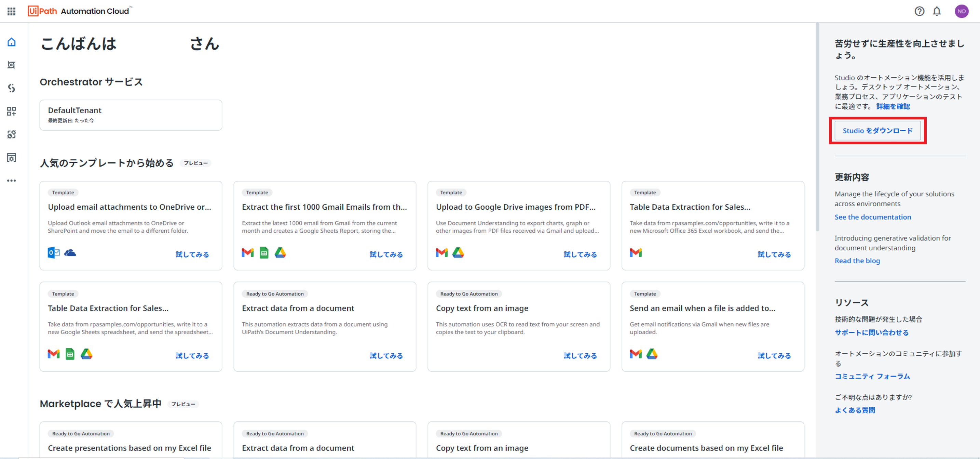Image resolution: width=980 pixels, height=459 pixels.
Task: Open Upload email attachments to OneDrive template title
Action: [130, 207]
